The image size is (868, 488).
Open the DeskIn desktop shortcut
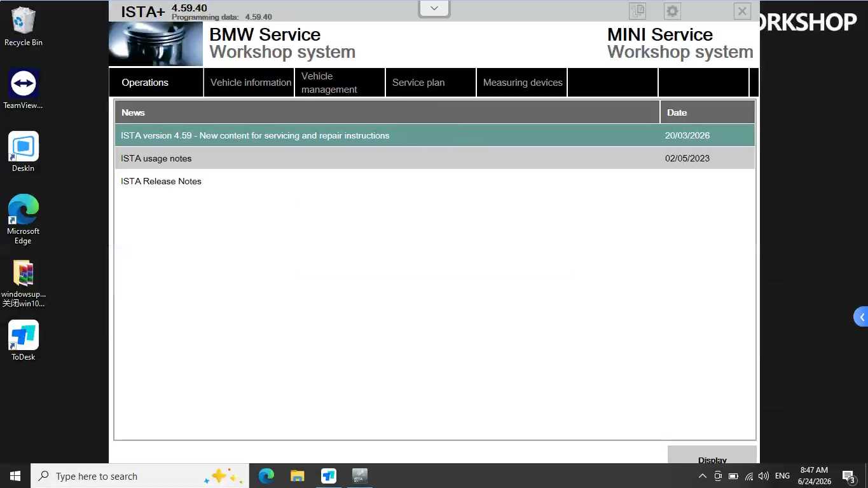[x=24, y=152]
